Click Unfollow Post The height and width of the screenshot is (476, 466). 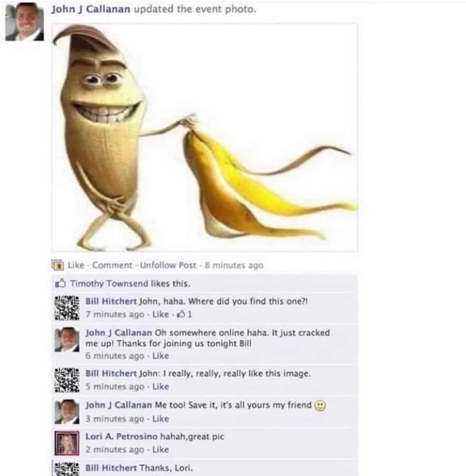click(x=168, y=266)
